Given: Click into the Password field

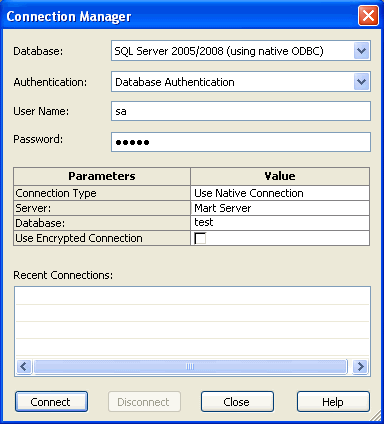Looking at the screenshot, I should point(241,142).
